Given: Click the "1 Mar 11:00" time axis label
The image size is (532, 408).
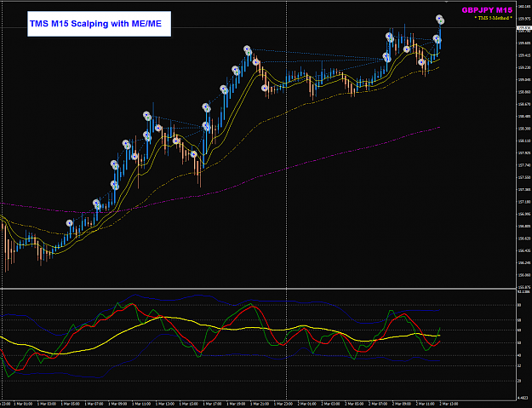Looking at the screenshot, I should pos(143,404).
